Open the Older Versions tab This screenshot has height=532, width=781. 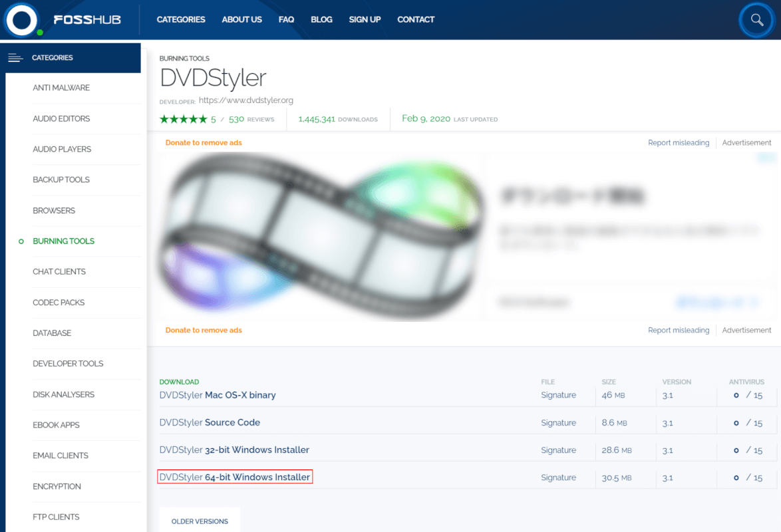coord(200,521)
